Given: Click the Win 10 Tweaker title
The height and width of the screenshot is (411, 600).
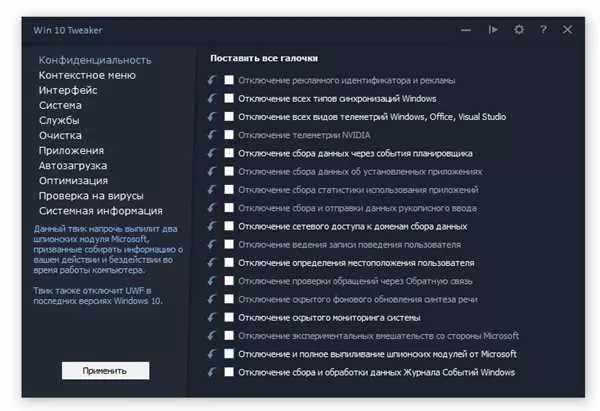Looking at the screenshot, I should coord(68,30).
